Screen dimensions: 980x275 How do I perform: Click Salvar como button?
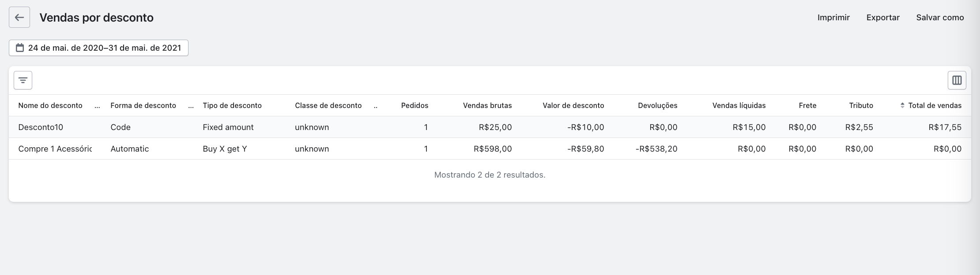click(940, 18)
